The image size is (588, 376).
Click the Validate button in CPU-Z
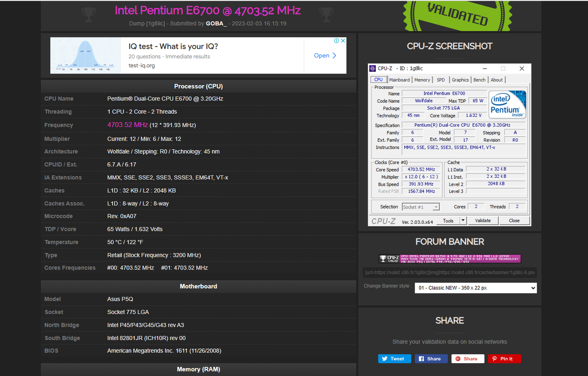click(483, 221)
